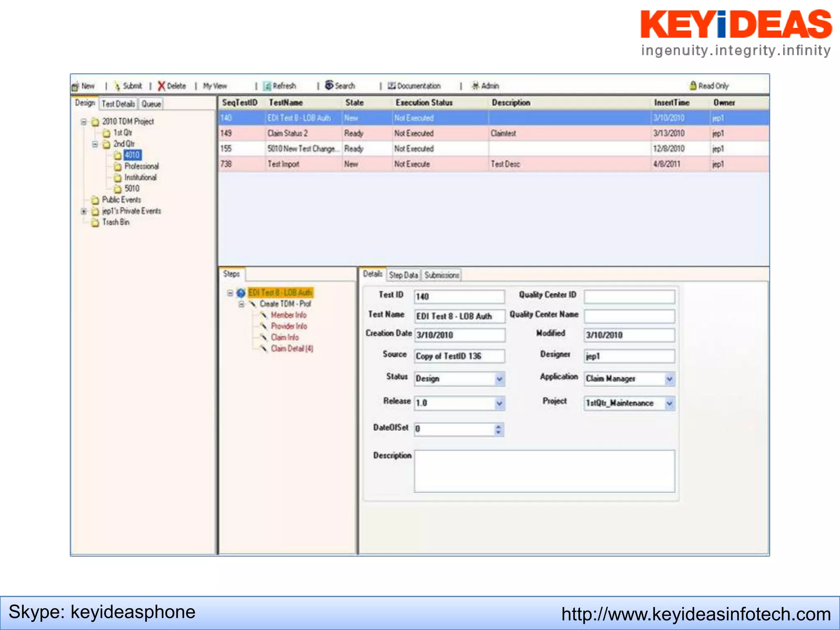840x630 pixels.
Task: Click the blue globe icon of EDI Test 8
Action: coord(241,293)
